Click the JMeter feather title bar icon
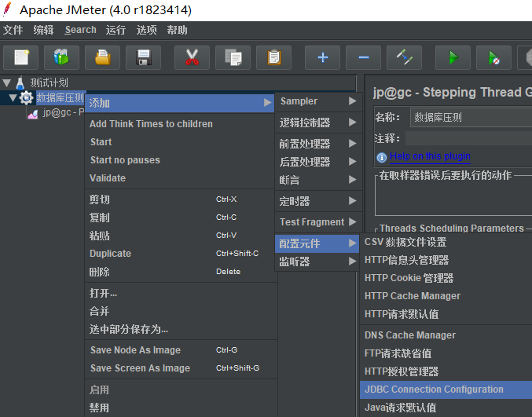 pyautogui.click(x=7, y=9)
